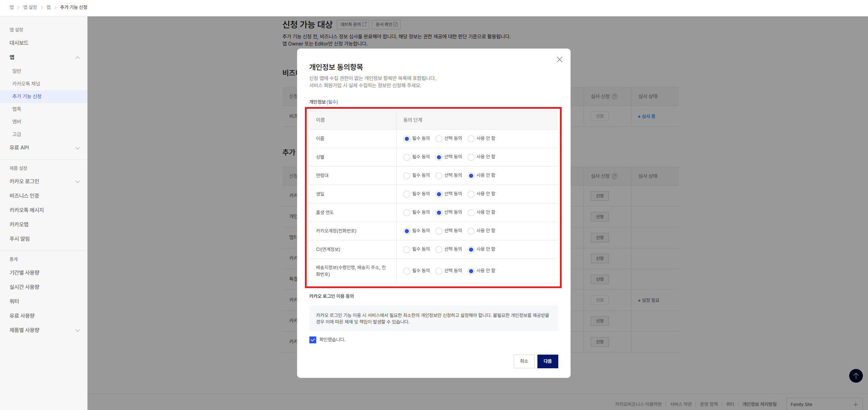Select 선택 동의 for 이름
The image size is (868, 410).
[439, 138]
